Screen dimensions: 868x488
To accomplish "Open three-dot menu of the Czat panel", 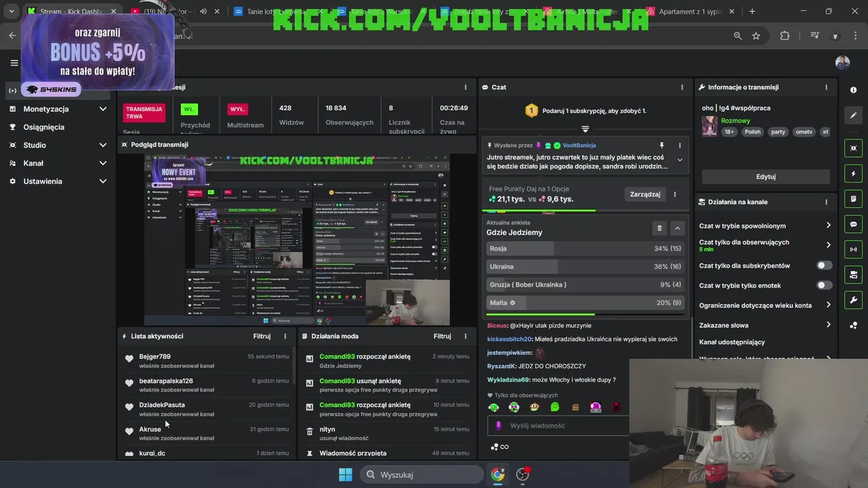I will coord(682,87).
